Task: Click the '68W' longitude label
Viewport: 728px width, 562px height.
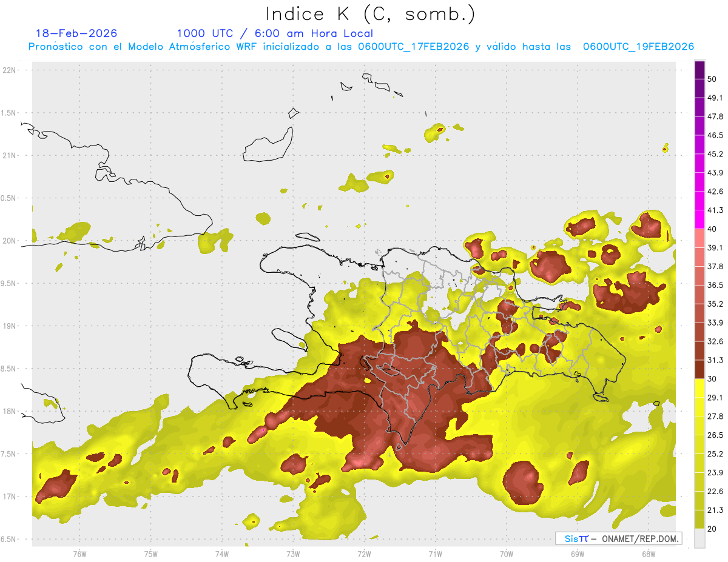Action: pos(648,554)
